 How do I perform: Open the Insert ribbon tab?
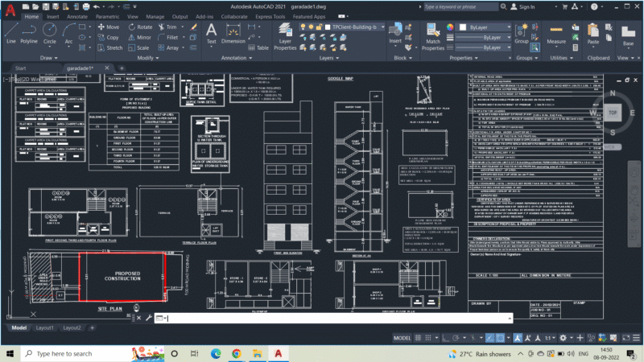pyautogui.click(x=52, y=16)
